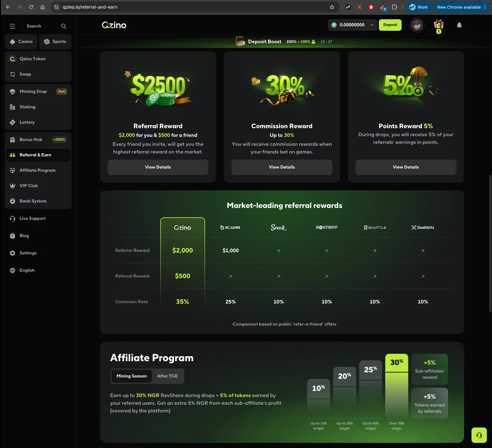Open Minting Drop section
This screenshot has height=448, width=492.
[38, 92]
